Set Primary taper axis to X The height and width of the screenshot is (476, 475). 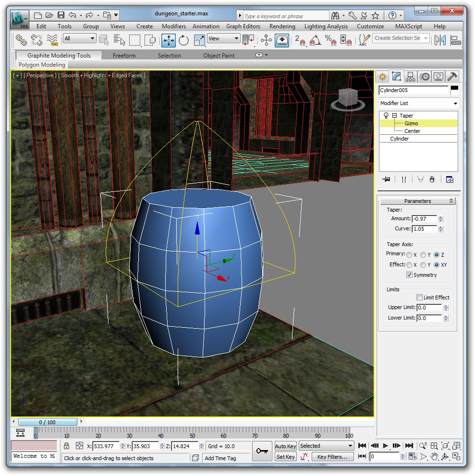tap(409, 255)
